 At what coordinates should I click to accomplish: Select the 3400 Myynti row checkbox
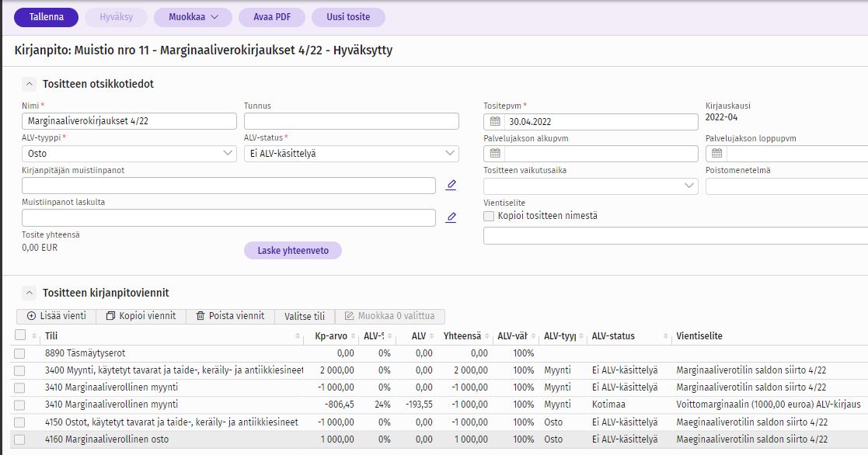coord(19,370)
